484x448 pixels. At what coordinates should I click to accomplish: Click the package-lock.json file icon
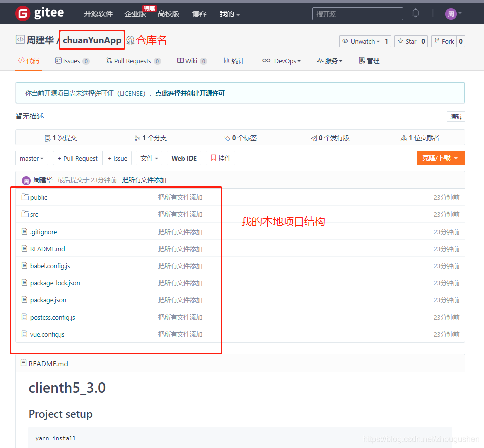click(x=24, y=282)
